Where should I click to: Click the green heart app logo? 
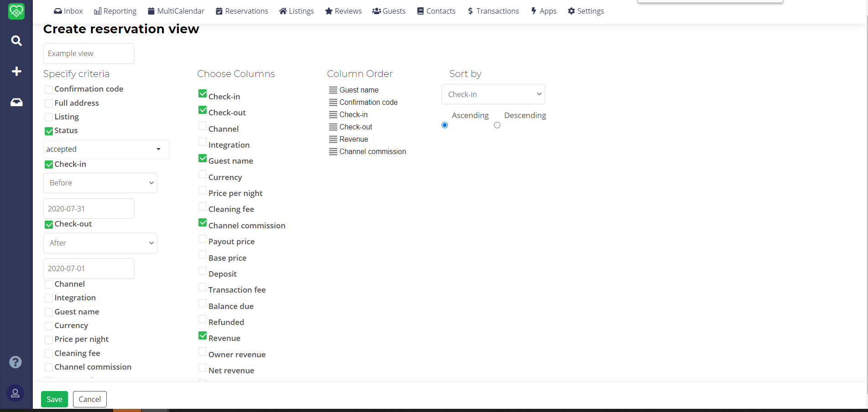point(16,11)
